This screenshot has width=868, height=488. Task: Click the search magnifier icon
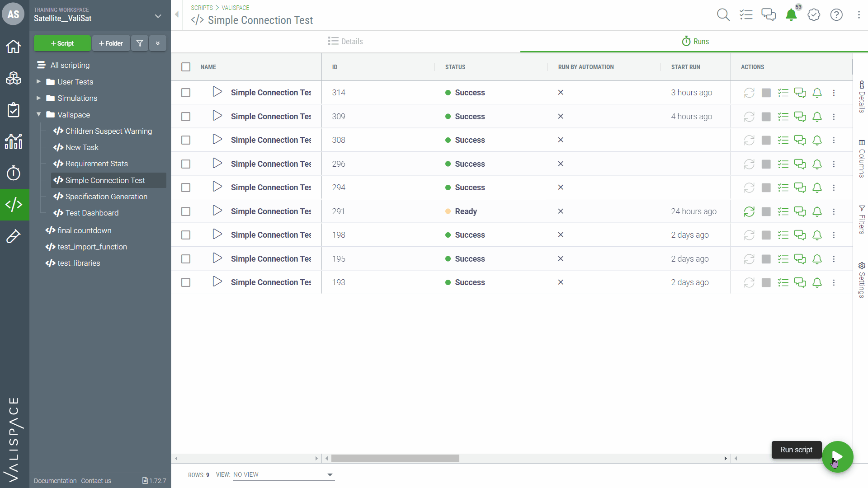click(723, 15)
